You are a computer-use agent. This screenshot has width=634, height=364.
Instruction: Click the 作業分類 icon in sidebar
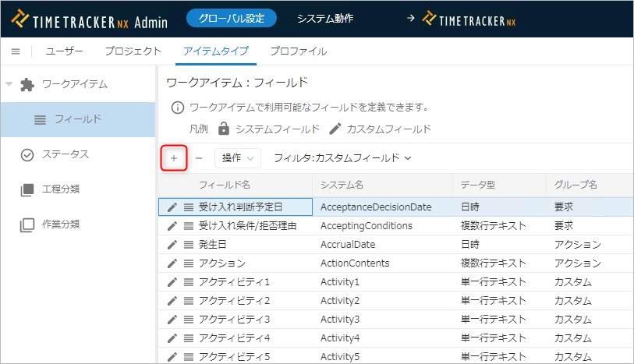coord(27,224)
